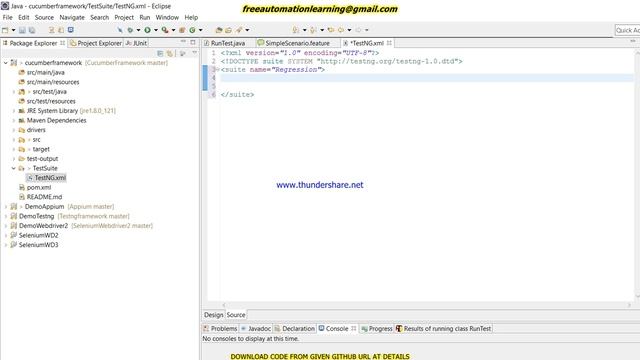Viewport: 640px width, 360px height.
Task: Expand the SeleniumWD3 project
Action: click(x=6, y=245)
